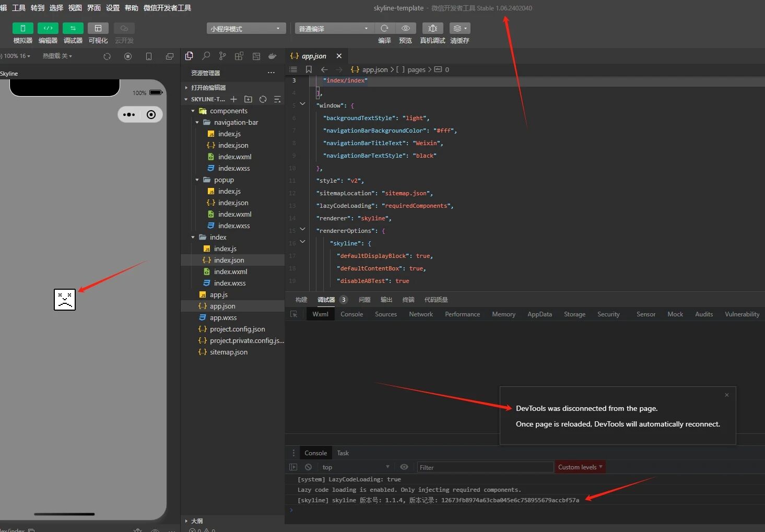
Task: Toggle the visualization panel button
Action: (98, 28)
